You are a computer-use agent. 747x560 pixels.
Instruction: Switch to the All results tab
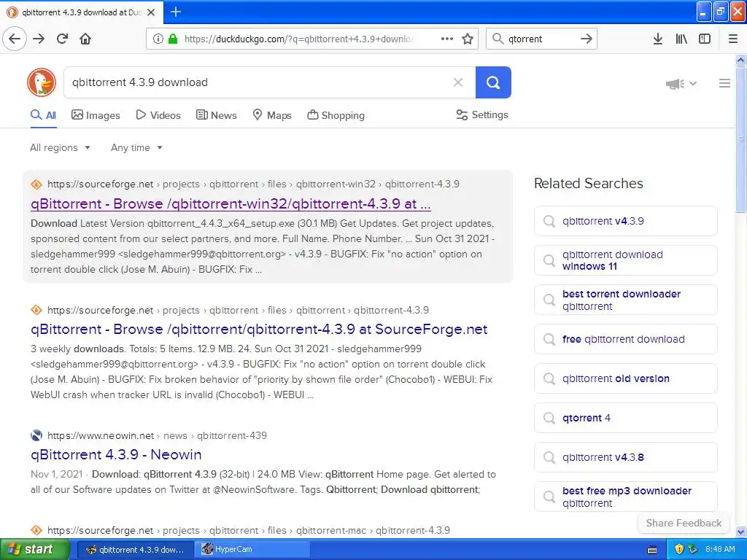point(43,115)
